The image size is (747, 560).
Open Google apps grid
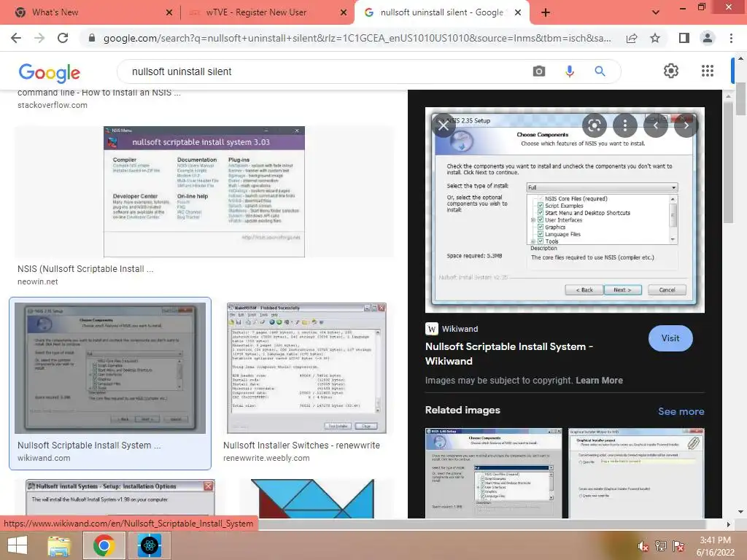(708, 71)
